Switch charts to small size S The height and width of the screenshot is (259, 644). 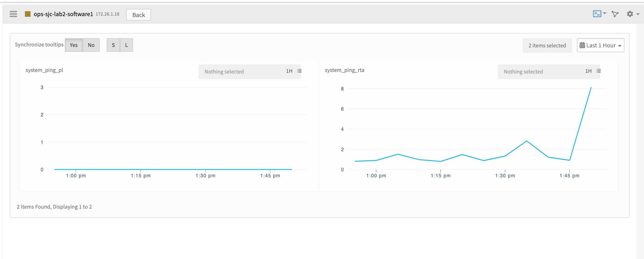click(113, 45)
